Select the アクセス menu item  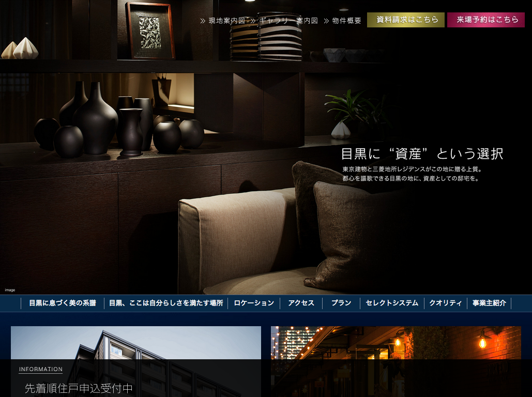click(301, 303)
